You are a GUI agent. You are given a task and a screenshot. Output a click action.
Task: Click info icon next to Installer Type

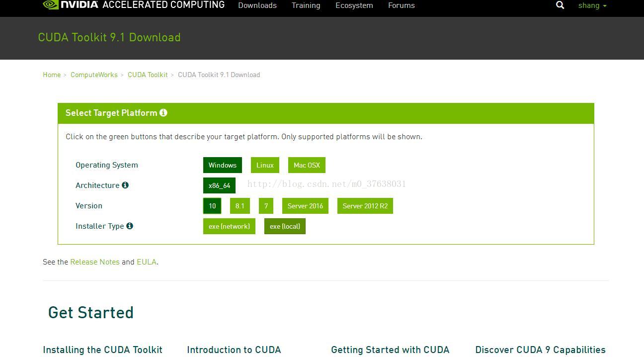[130, 226]
